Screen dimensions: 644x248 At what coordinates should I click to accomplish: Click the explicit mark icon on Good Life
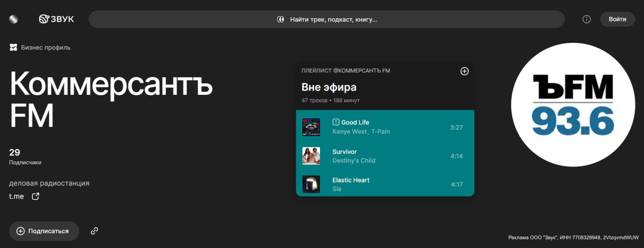pos(336,122)
